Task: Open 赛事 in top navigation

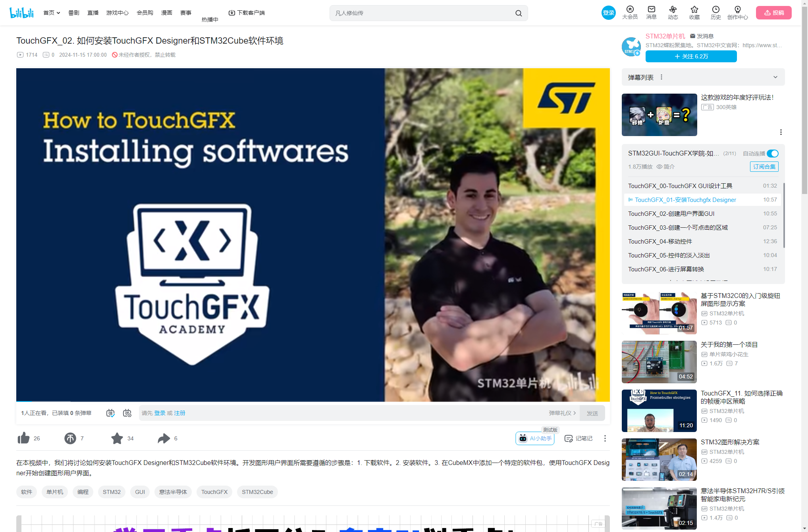Action: 186,13
